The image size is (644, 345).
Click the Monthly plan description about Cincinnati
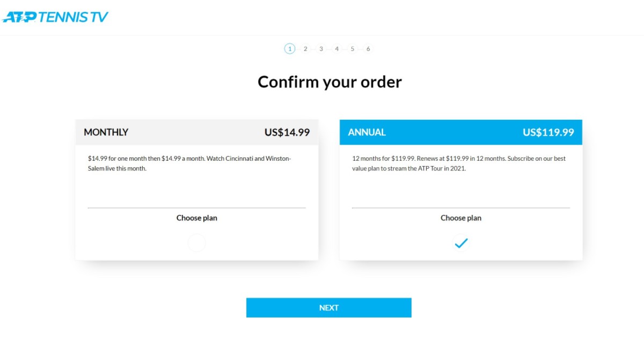189,163
